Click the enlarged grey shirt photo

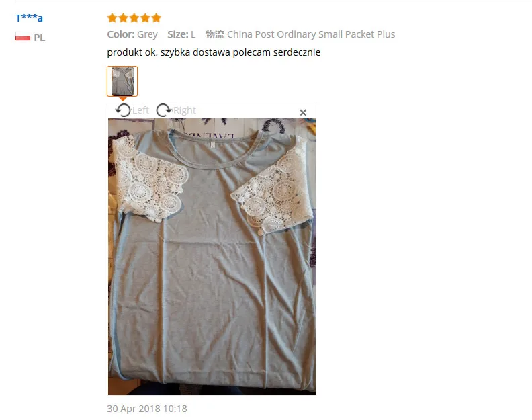[x=212, y=256]
